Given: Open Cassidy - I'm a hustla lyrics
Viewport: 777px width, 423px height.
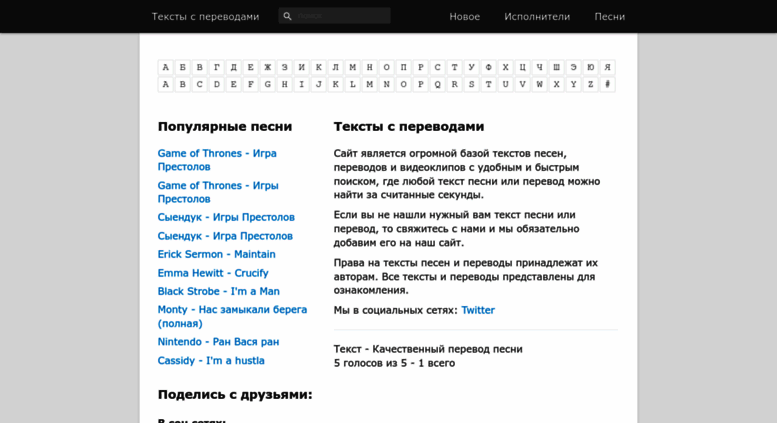Looking at the screenshot, I should coord(211,361).
